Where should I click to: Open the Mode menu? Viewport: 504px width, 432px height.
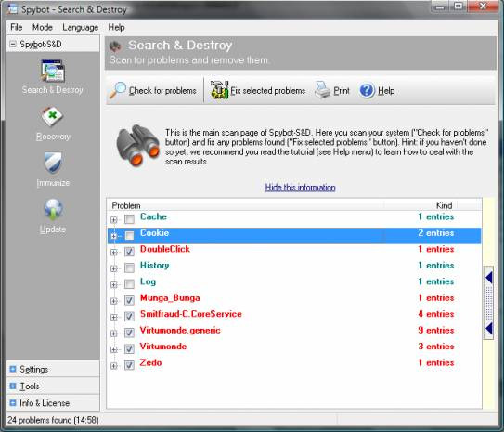[43, 27]
